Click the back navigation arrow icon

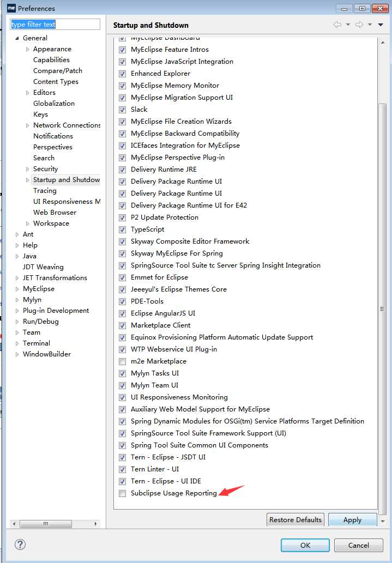click(x=337, y=25)
